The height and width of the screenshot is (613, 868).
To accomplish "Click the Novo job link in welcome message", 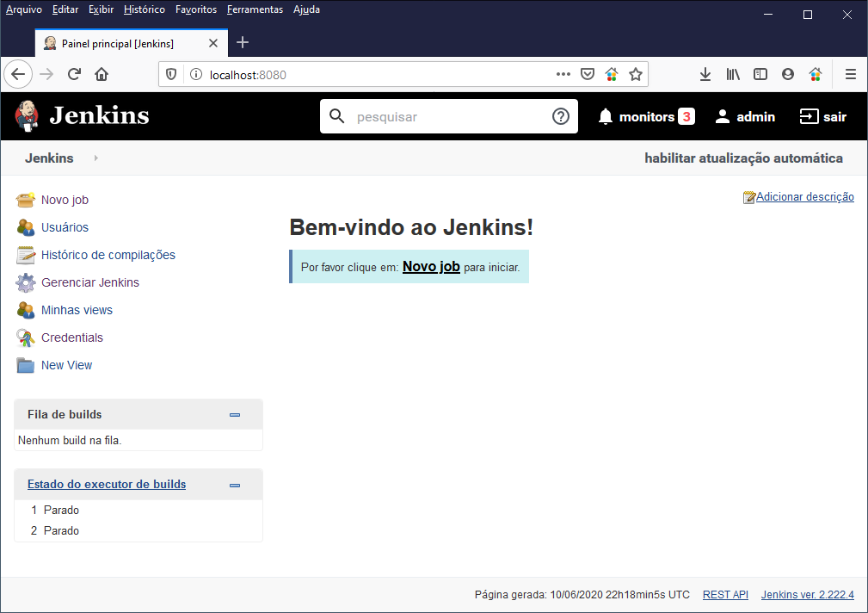I will (430, 267).
